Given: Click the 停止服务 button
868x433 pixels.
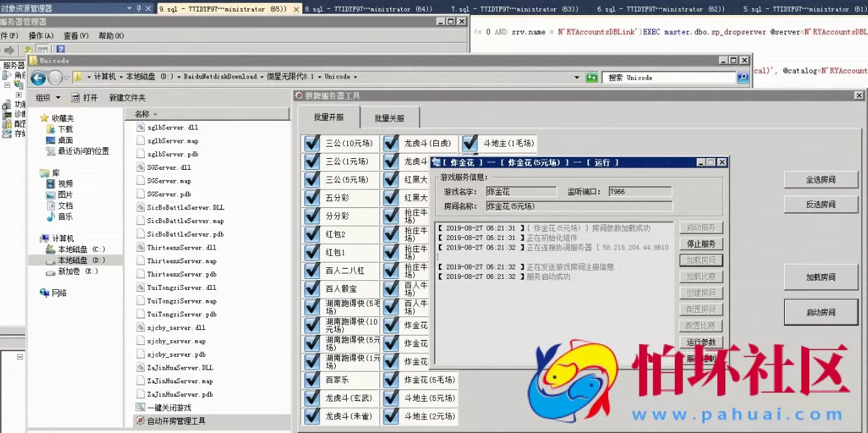Looking at the screenshot, I should (701, 244).
